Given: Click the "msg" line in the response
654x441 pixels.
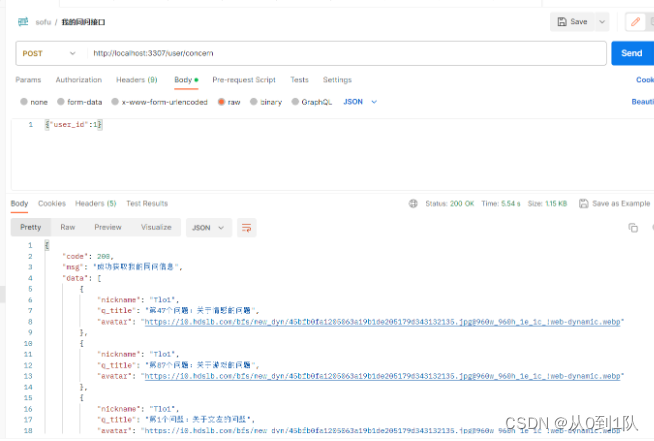Looking at the screenshot, I should click(x=122, y=267).
